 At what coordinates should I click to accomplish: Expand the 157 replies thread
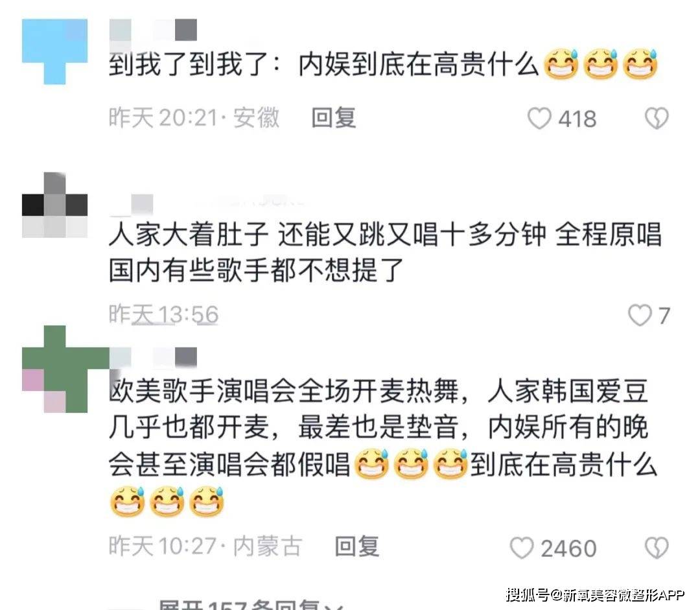(250, 604)
